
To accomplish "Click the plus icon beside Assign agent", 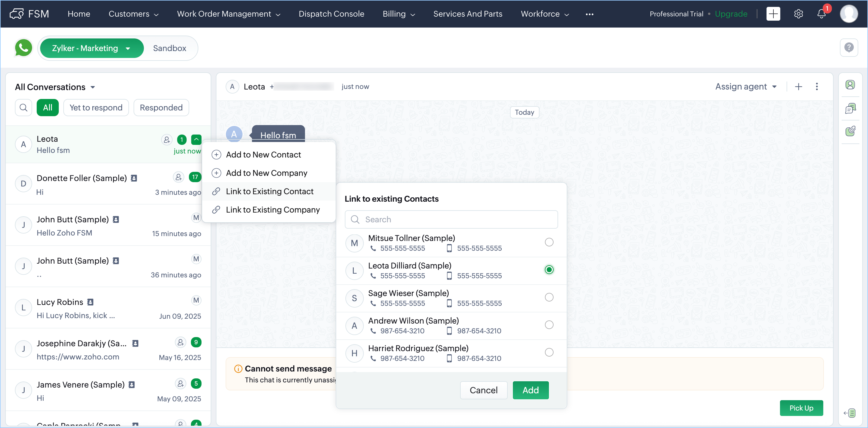I will point(798,87).
